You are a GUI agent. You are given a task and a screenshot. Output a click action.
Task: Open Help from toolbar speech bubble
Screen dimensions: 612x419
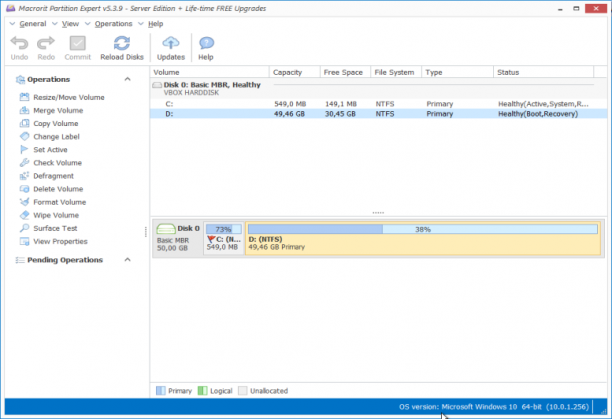coord(206,43)
